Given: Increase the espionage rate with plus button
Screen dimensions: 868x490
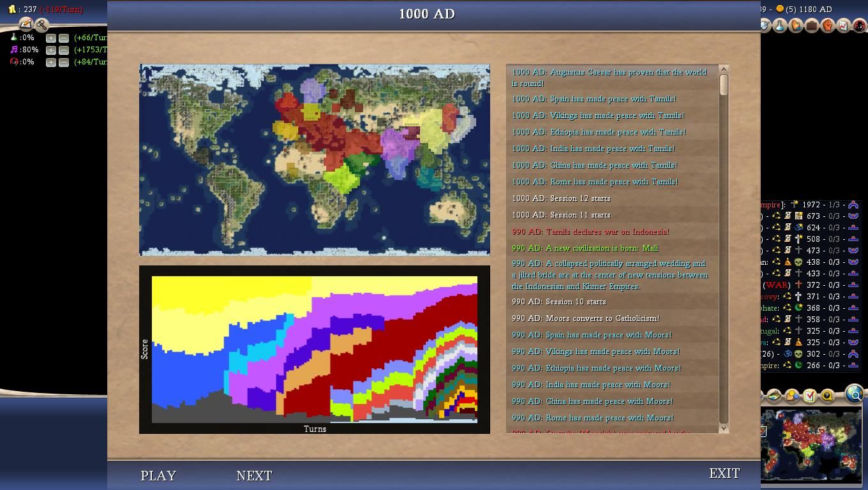Looking at the screenshot, I should [x=51, y=62].
